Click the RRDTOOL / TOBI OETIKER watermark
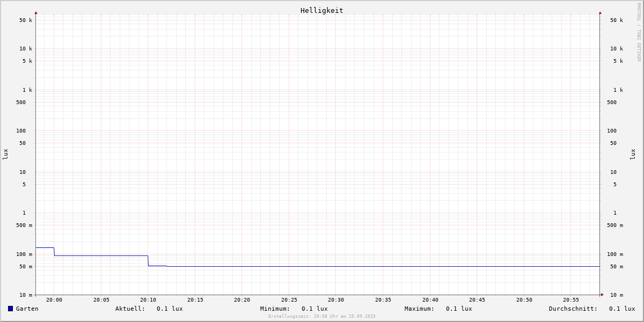 [x=639, y=32]
